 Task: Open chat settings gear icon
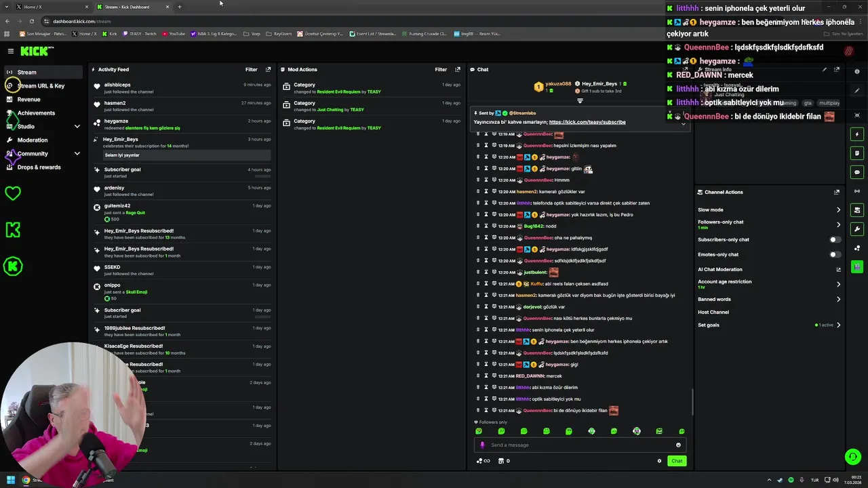point(659,461)
